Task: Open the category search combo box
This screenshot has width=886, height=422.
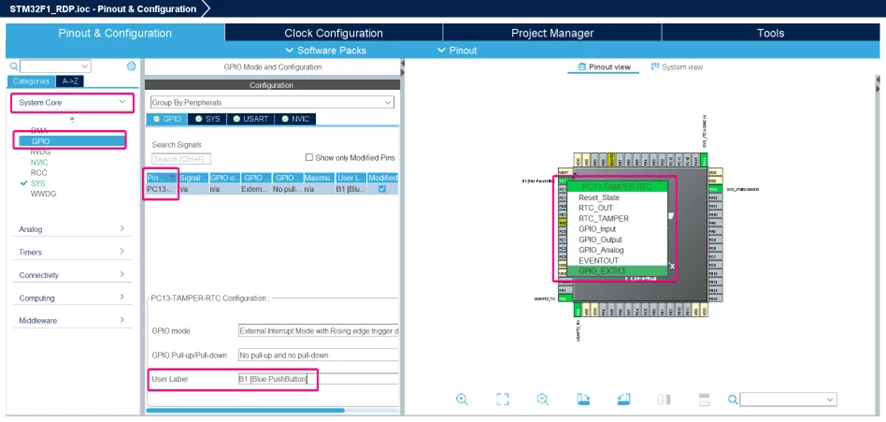Action: pyautogui.click(x=55, y=67)
